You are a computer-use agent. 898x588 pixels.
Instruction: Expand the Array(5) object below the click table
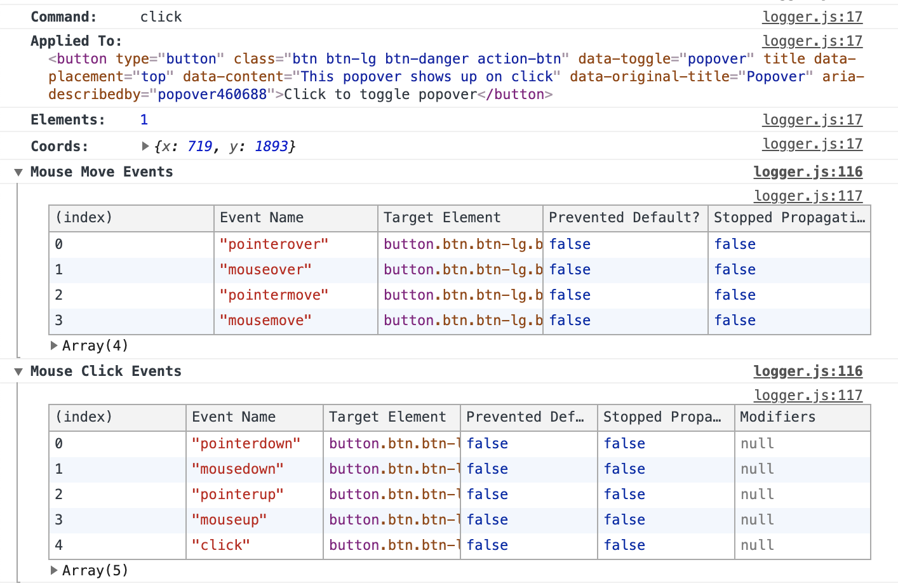tap(54, 570)
